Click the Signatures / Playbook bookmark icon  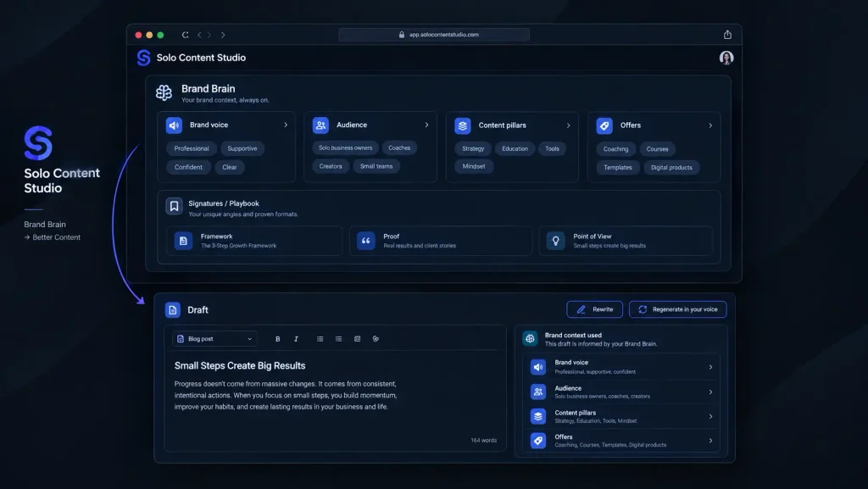[x=174, y=206]
